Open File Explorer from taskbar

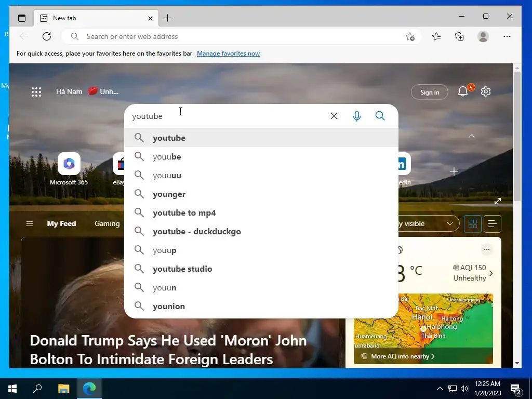click(63, 389)
